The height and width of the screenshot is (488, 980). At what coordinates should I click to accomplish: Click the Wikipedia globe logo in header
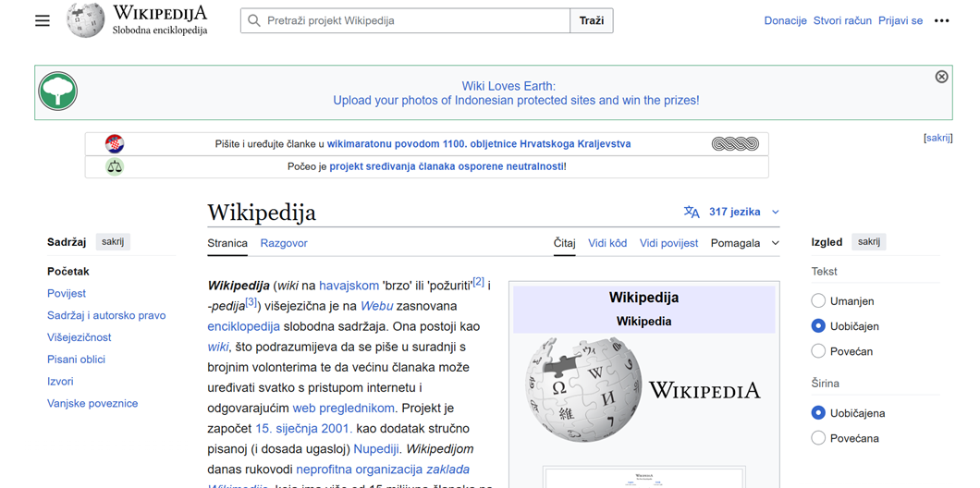click(x=86, y=20)
